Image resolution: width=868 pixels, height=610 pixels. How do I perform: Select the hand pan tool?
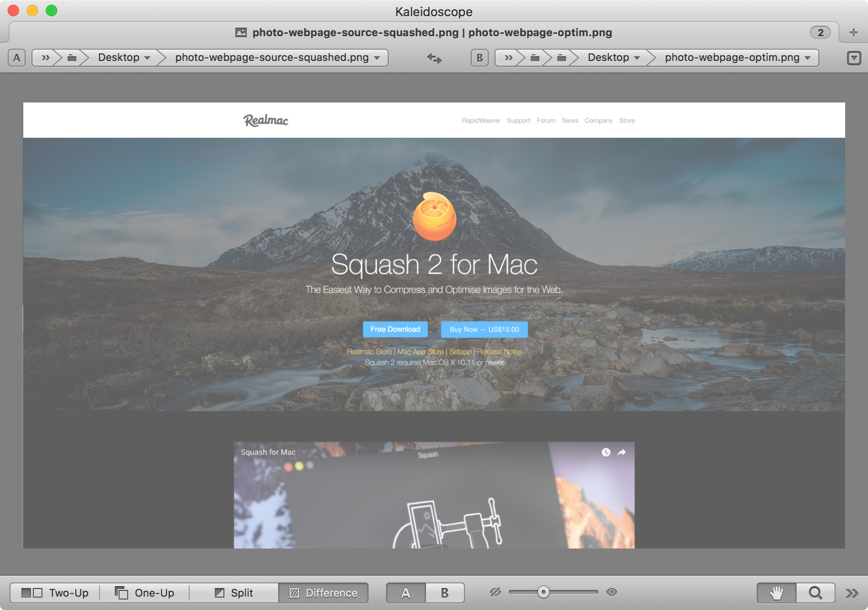777,593
